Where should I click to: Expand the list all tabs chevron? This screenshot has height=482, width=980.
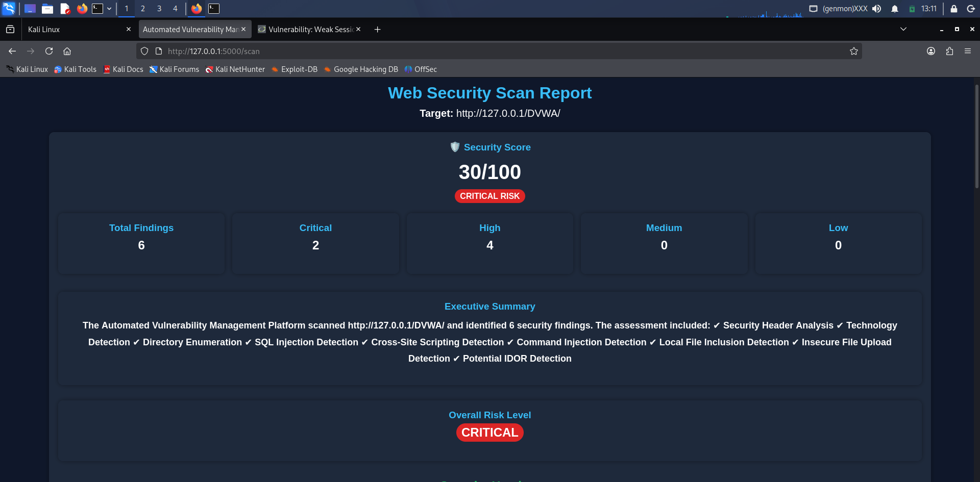pos(903,29)
